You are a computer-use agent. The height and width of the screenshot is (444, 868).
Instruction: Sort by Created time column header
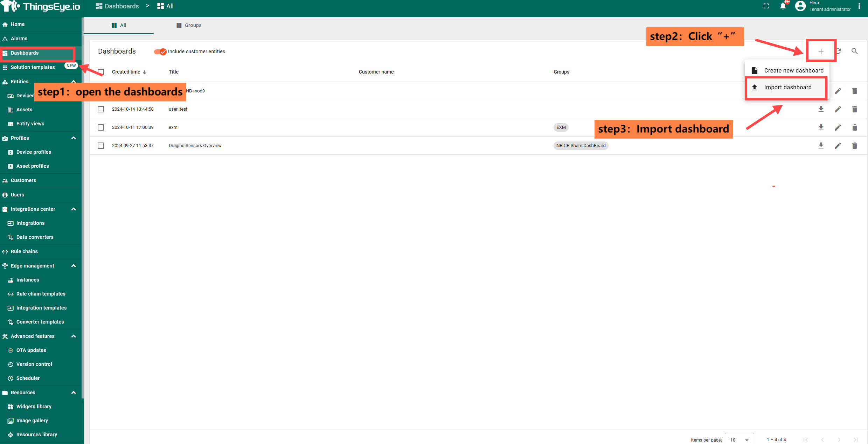(x=126, y=72)
